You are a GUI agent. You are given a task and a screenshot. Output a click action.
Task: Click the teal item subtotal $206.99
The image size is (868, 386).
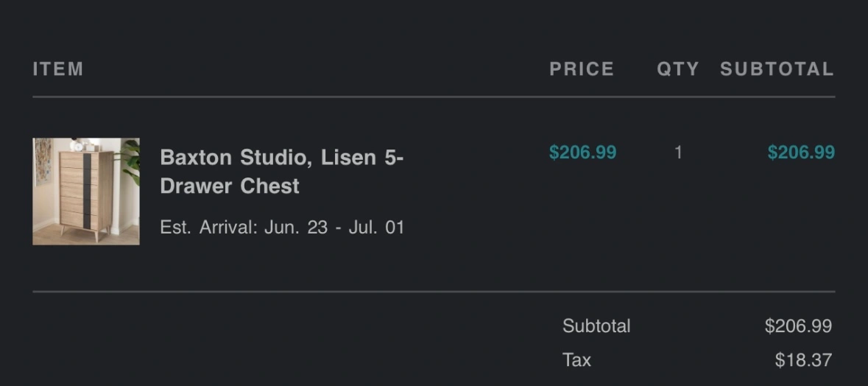click(801, 152)
